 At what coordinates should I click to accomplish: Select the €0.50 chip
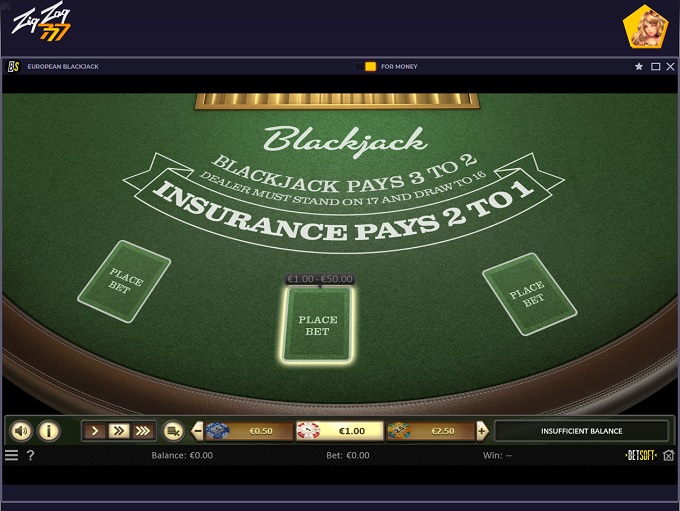coord(249,431)
